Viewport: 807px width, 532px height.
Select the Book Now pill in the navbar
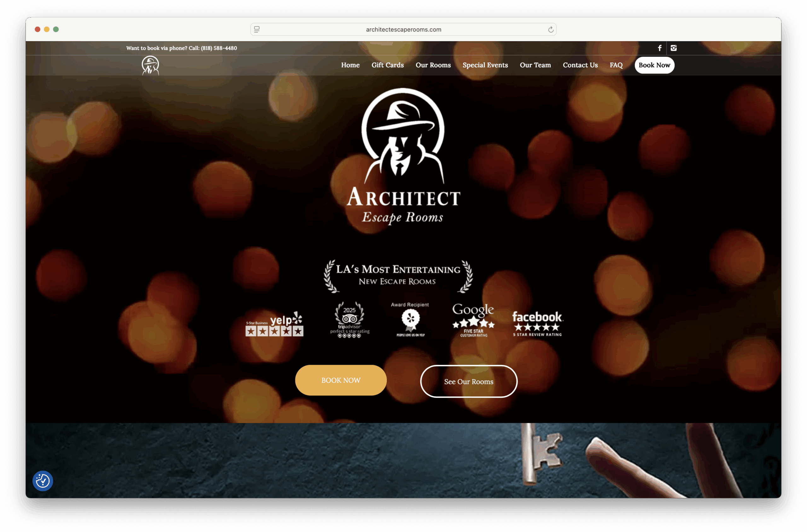coord(654,65)
